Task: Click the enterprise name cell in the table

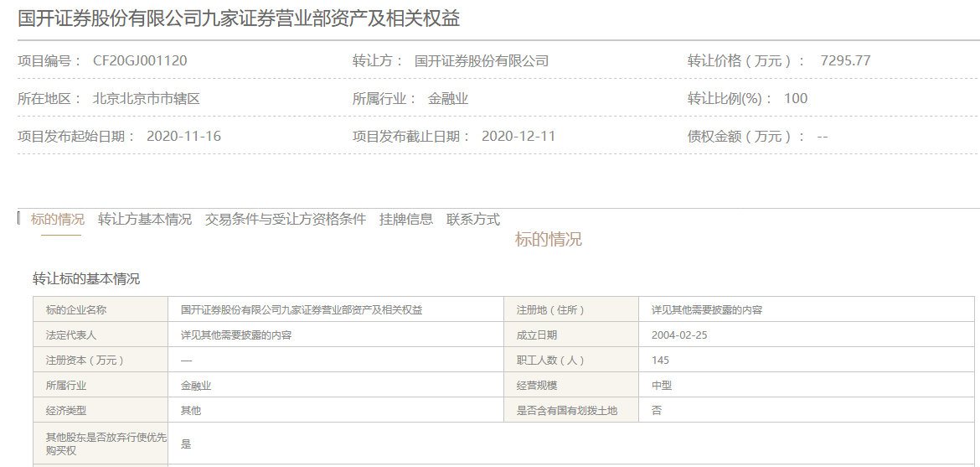Action: point(302,310)
